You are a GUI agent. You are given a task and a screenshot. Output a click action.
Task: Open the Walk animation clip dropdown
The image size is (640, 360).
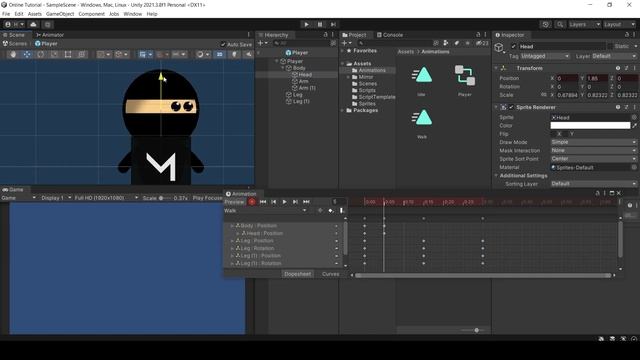tap(265, 211)
